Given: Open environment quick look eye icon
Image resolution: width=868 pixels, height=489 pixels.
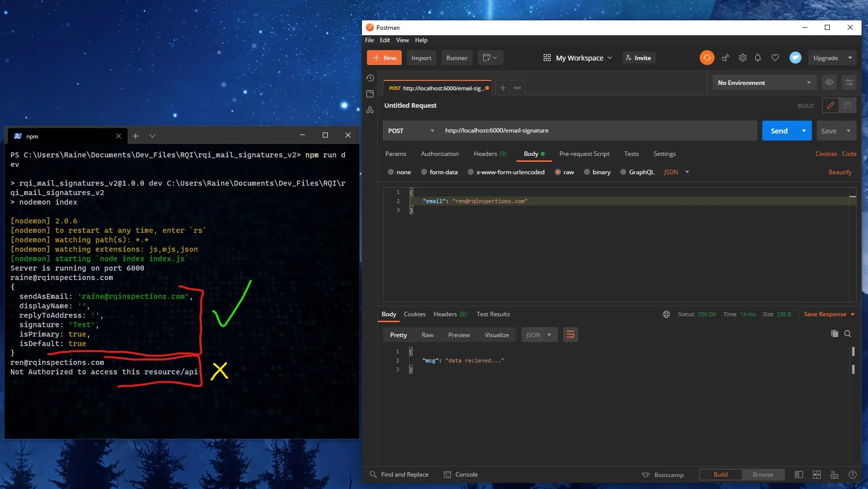Looking at the screenshot, I should point(829,82).
